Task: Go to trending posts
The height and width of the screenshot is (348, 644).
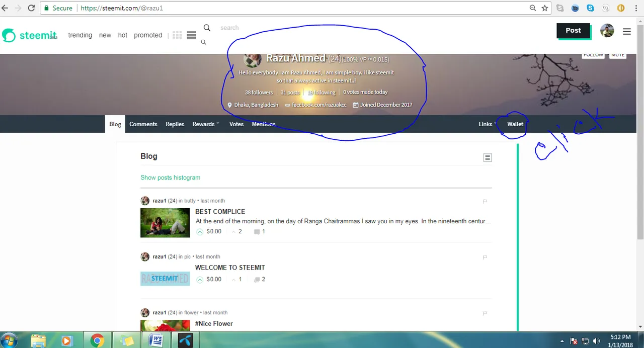Action: tap(80, 35)
